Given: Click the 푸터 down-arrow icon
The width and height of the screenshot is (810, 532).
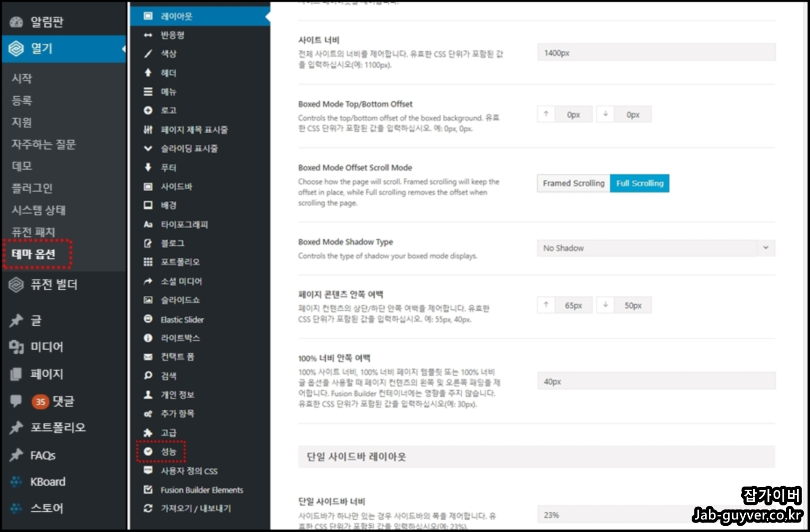Looking at the screenshot, I should (148, 167).
